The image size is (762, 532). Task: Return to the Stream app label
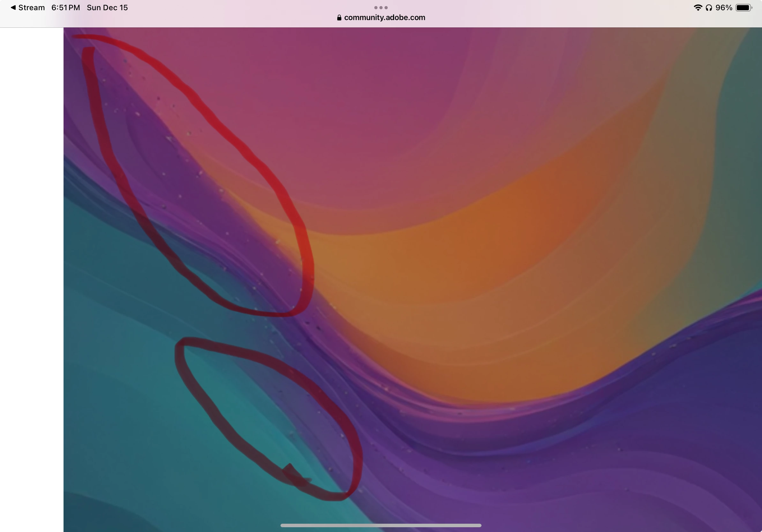(x=32, y=8)
